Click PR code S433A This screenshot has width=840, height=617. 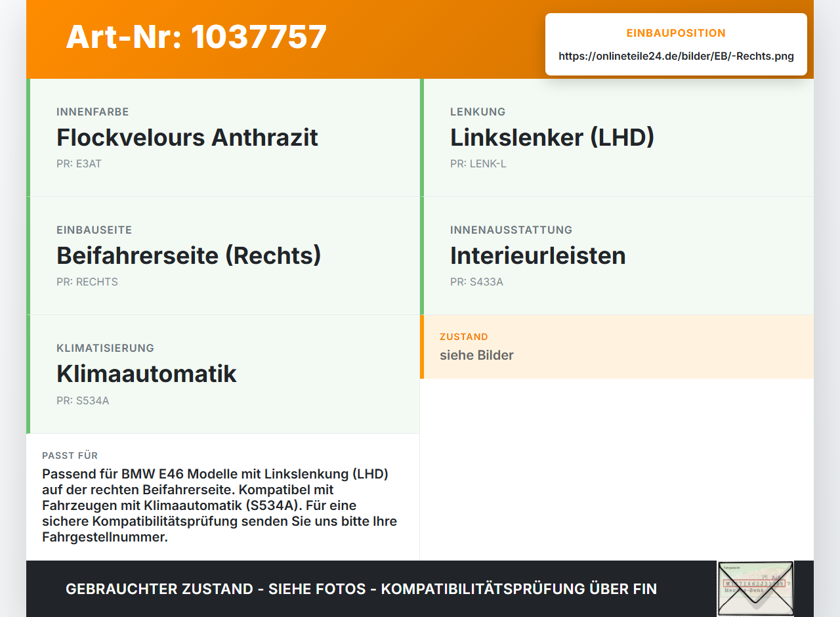(x=476, y=282)
